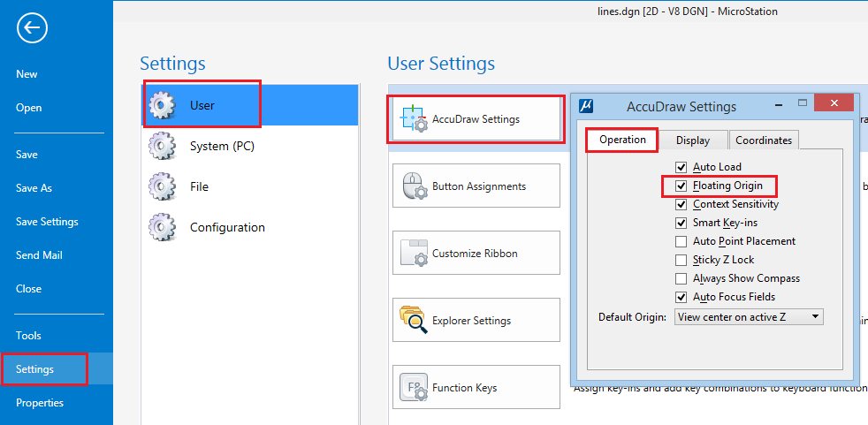Click the System (PC) gear icon
The height and width of the screenshot is (425, 868).
tap(162, 146)
